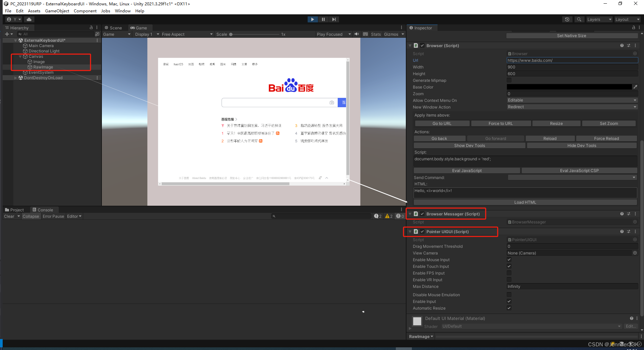Open the Allow Context Menu On dropdown
This screenshot has height=350, width=644.
(x=572, y=100)
